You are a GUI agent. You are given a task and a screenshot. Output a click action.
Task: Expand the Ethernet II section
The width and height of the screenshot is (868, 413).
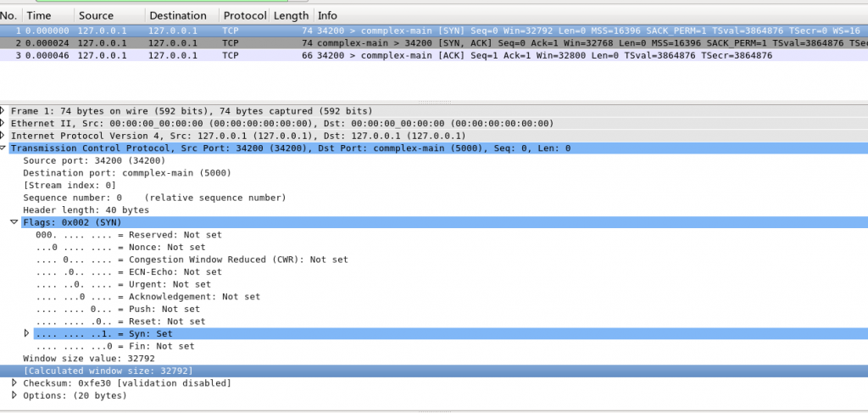click(x=3, y=123)
